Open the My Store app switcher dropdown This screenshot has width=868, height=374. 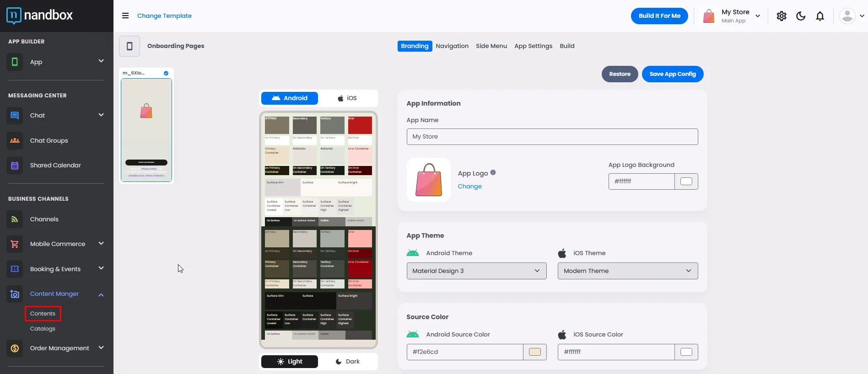(758, 16)
